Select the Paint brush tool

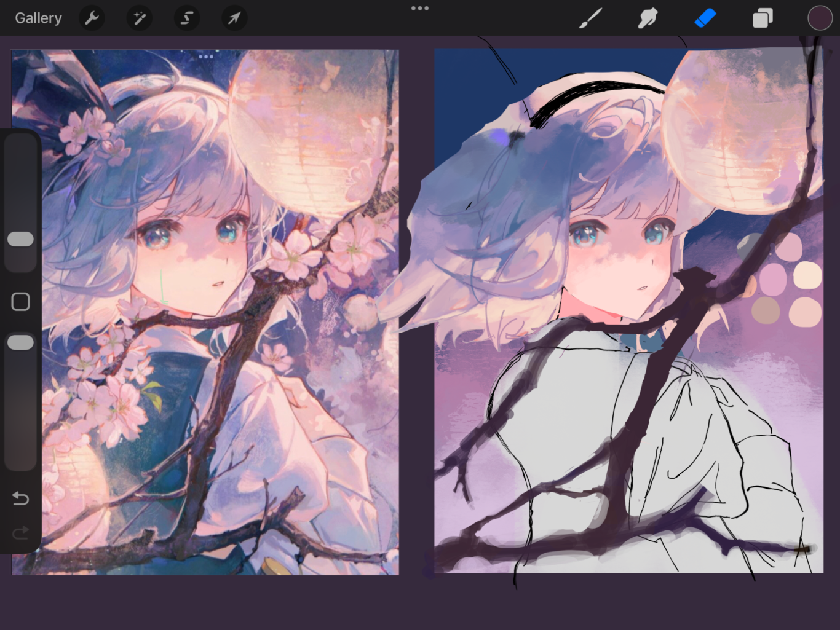coord(590,18)
